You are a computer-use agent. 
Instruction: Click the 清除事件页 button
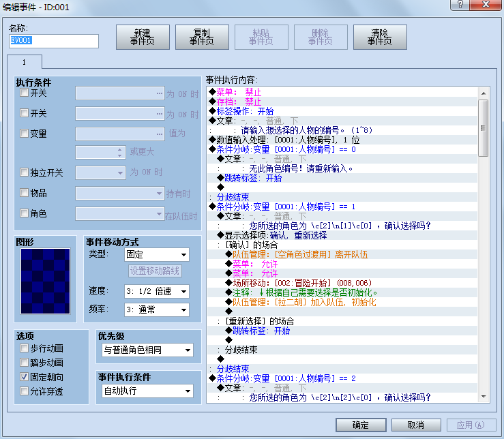(x=380, y=37)
